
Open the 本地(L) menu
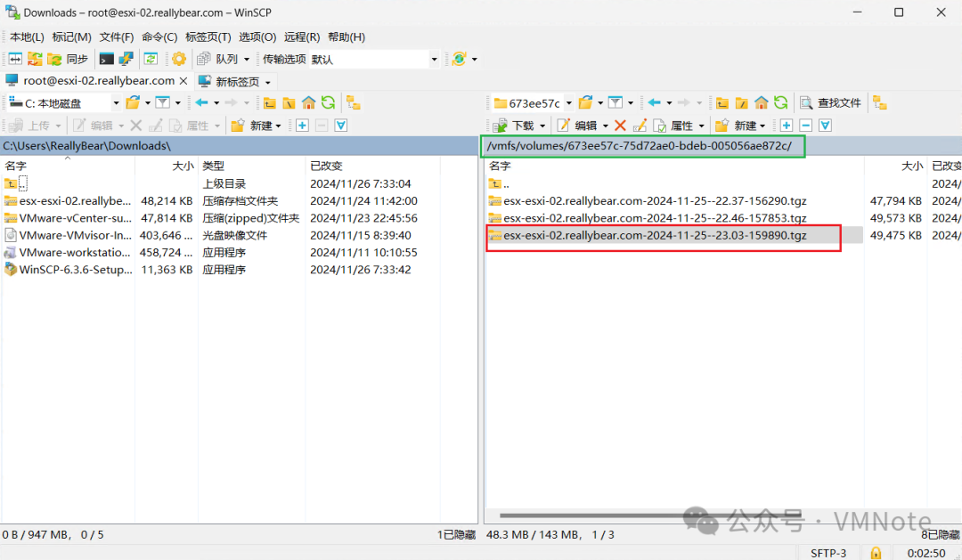[x=27, y=37]
